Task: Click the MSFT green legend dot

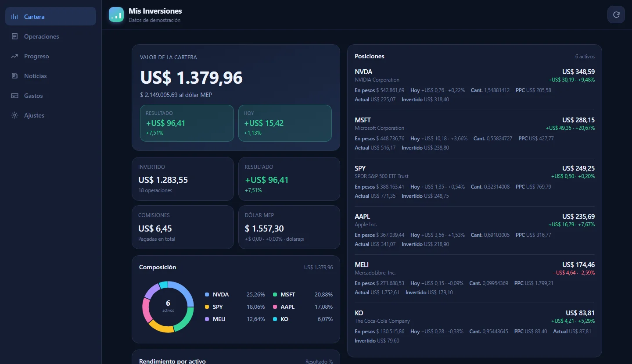Action: pos(275,295)
